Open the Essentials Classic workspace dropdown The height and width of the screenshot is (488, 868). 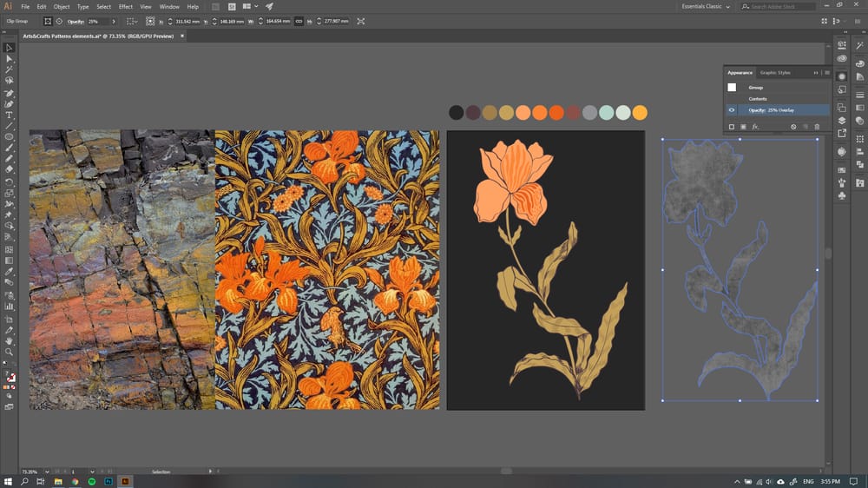coord(705,7)
